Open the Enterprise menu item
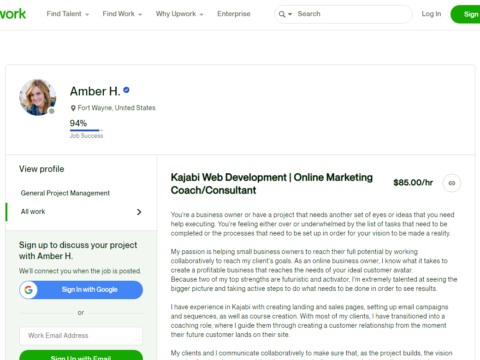The width and height of the screenshot is (480, 360). [234, 14]
